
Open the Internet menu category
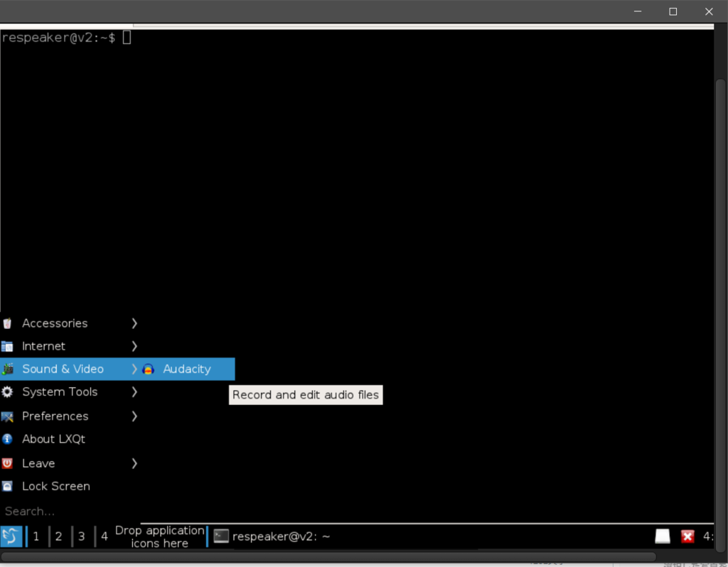(70, 346)
